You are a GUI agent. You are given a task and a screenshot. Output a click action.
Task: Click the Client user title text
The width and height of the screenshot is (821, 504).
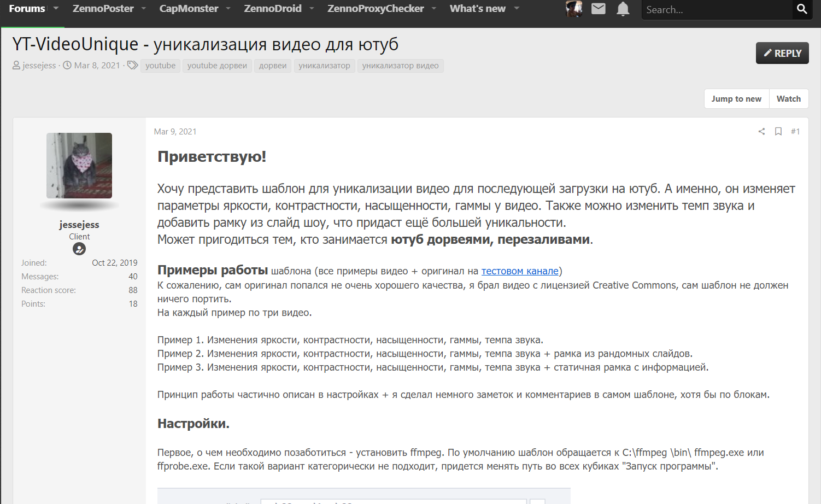(x=79, y=237)
